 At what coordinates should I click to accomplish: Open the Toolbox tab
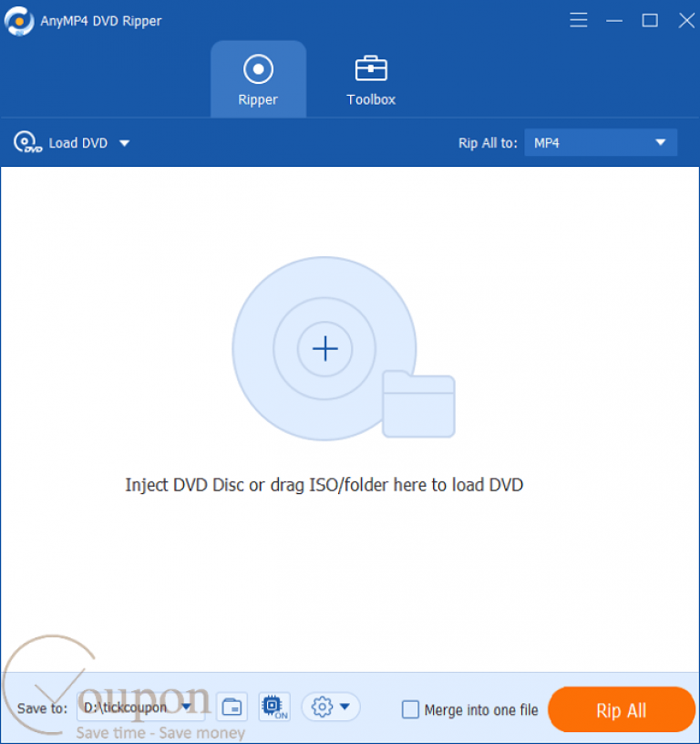[371, 79]
